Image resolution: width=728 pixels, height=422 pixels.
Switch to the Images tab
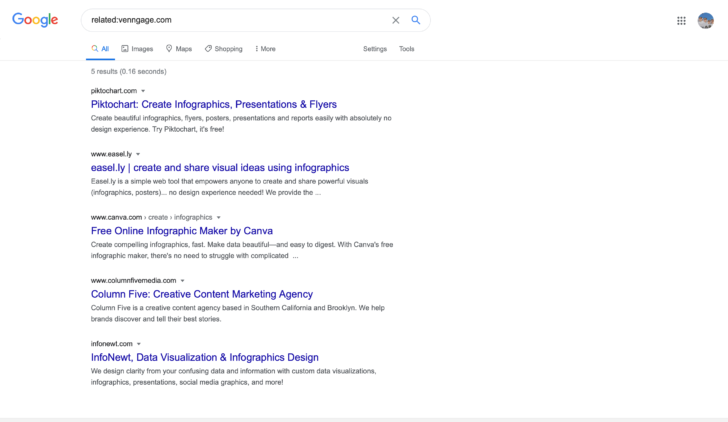tap(137, 49)
